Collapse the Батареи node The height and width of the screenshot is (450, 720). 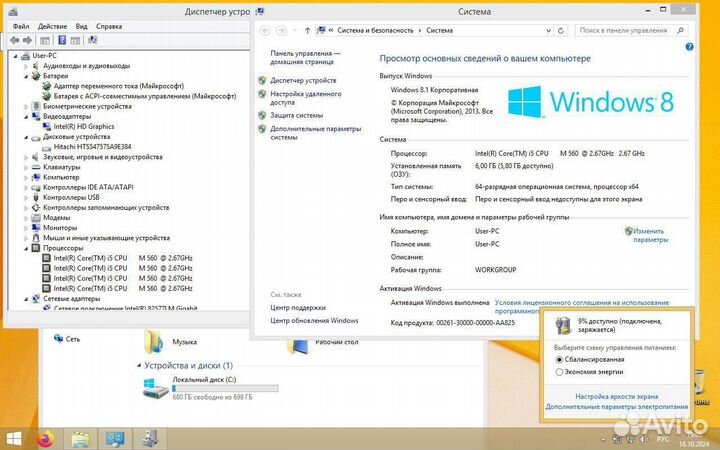(x=26, y=76)
